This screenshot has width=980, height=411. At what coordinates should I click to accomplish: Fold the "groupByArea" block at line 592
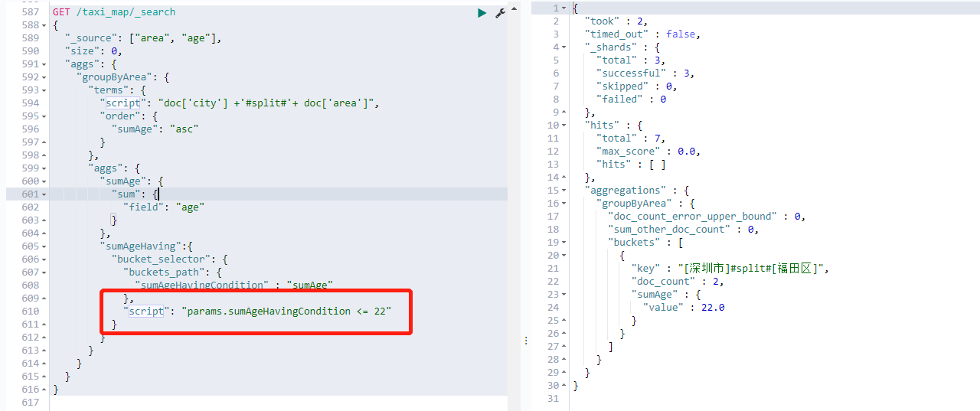tap(43, 77)
